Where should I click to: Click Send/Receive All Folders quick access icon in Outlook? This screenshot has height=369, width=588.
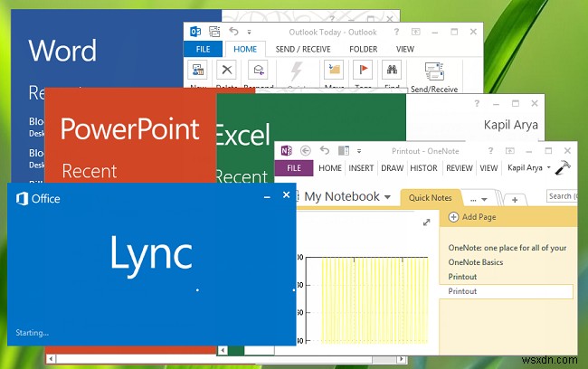[x=214, y=32]
